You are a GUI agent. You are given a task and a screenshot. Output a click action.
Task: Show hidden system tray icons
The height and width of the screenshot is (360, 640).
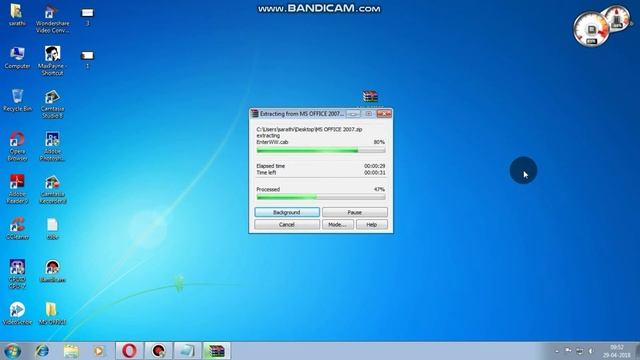click(x=557, y=351)
